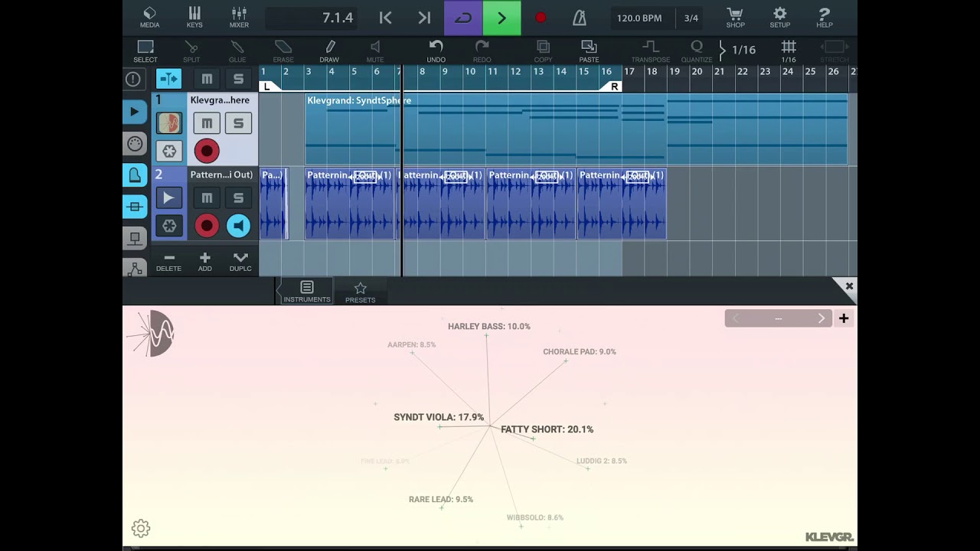Expand the track inspector arrow tab
Image resolution: width=980 pixels, height=551 pixels.
coord(135,112)
